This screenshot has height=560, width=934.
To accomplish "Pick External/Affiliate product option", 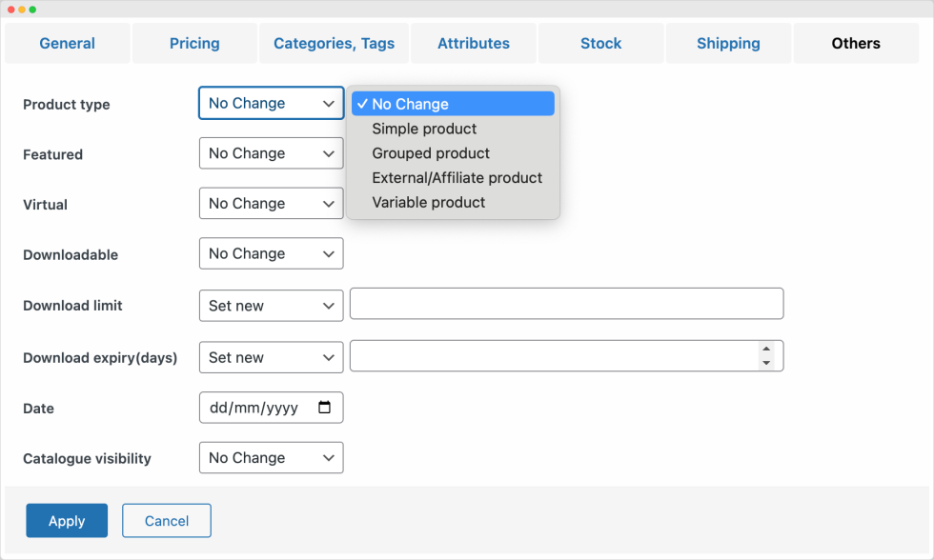I will tap(457, 178).
